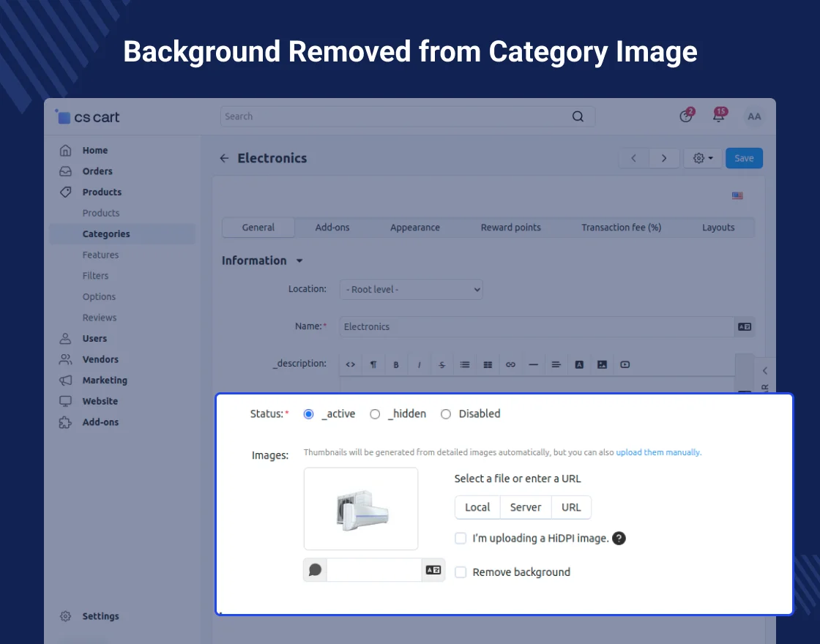The width and height of the screenshot is (820, 644).
Task: Click the Name input field
Action: (x=537, y=327)
